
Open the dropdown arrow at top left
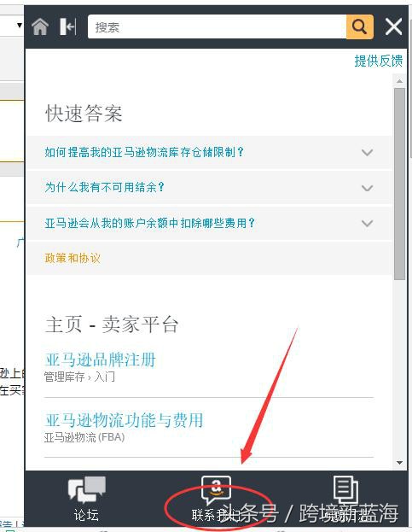[x=20, y=25]
